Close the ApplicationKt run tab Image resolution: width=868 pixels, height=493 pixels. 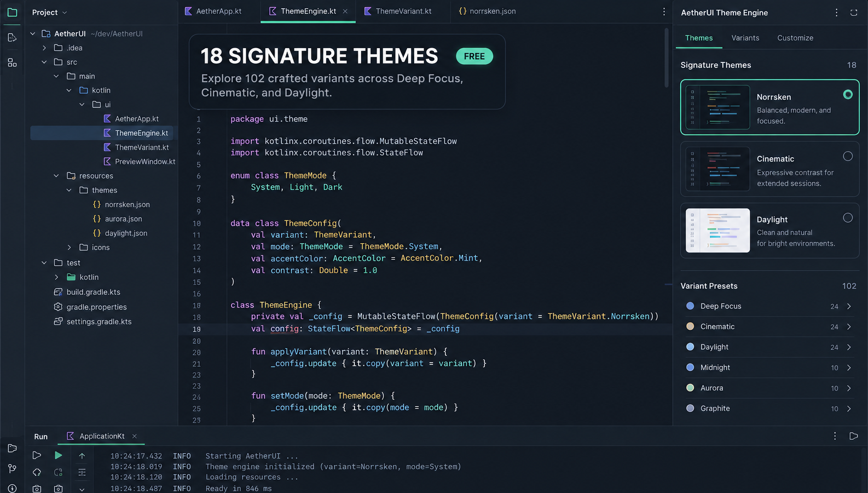click(135, 436)
